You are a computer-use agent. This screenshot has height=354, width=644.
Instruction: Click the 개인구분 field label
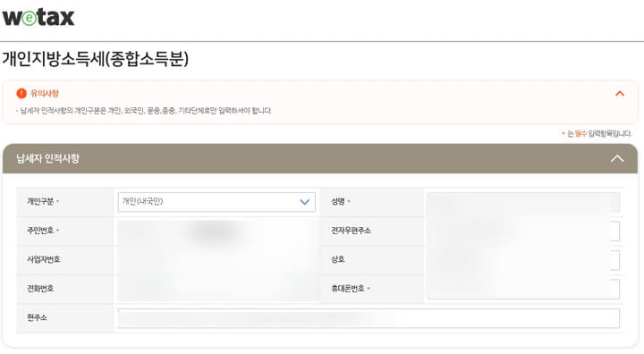pos(40,202)
